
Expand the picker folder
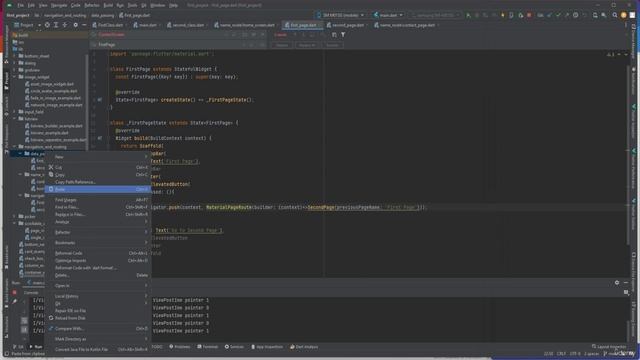pyautogui.click(x=15, y=216)
